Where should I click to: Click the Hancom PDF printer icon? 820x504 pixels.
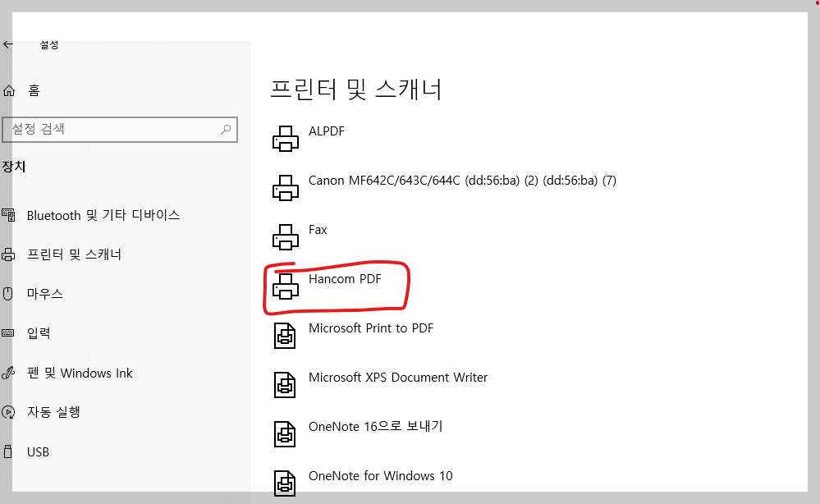point(286,286)
